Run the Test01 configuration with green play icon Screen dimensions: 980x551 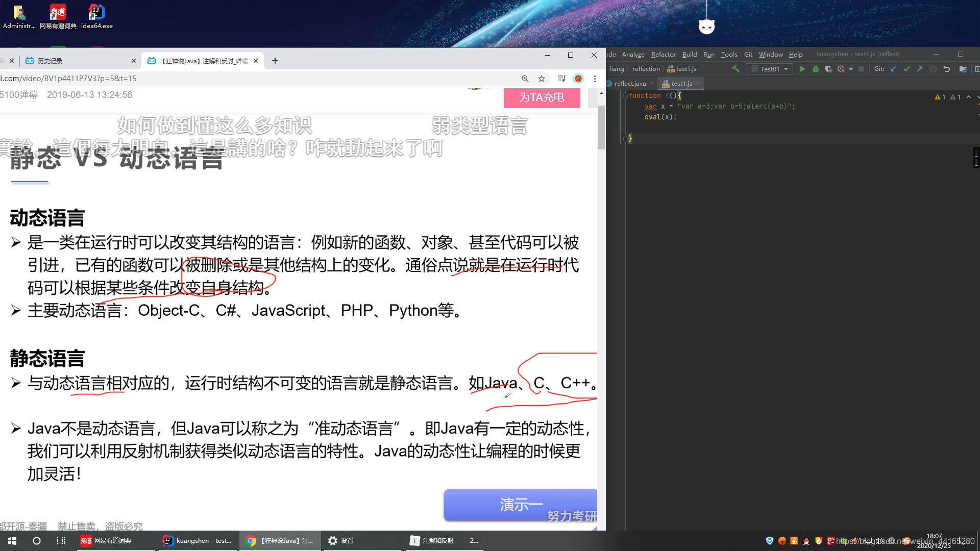pos(802,69)
